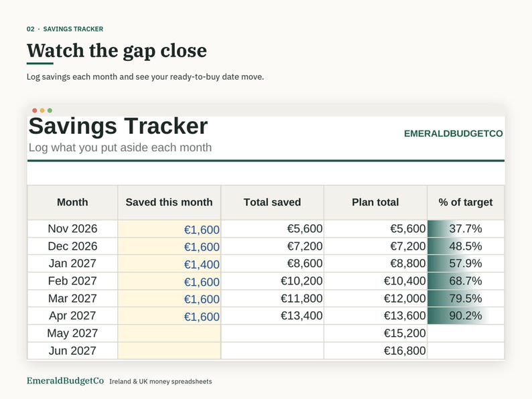Select Dec 2026 saved amount cell
532x399 pixels.
click(169, 246)
